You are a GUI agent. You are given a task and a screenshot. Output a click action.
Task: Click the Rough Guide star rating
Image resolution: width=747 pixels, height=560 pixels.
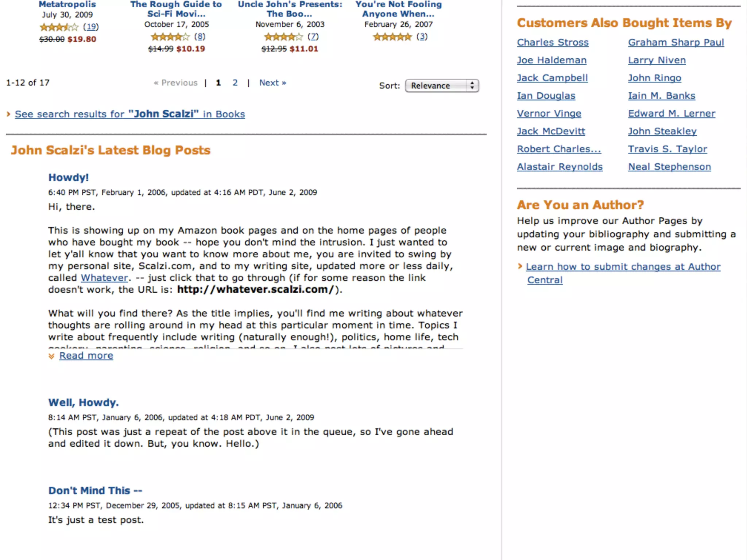(x=170, y=37)
